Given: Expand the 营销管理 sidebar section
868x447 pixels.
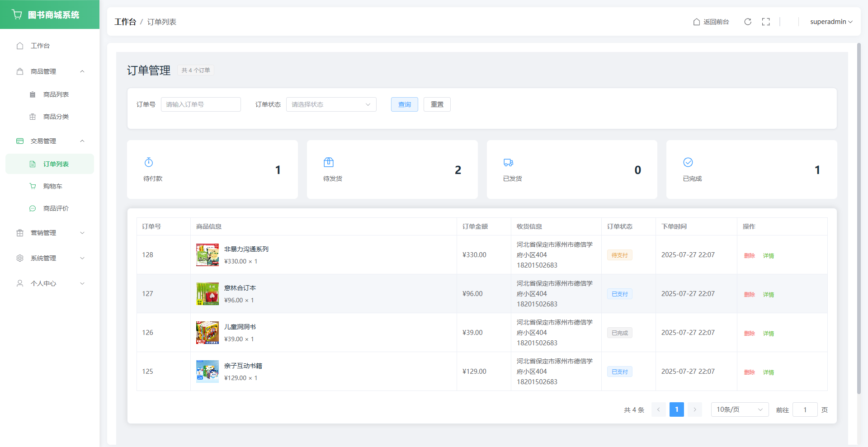Looking at the screenshot, I should coord(50,233).
